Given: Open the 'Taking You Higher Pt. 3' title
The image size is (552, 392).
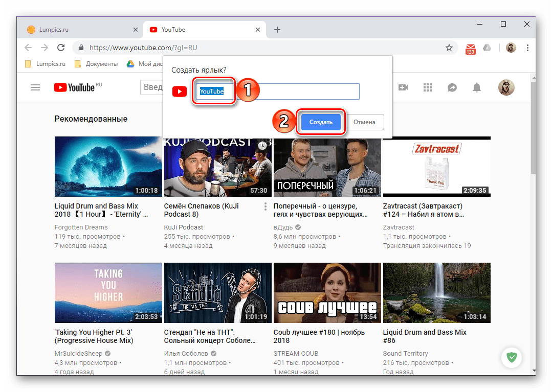Looking at the screenshot, I should click(x=94, y=336).
